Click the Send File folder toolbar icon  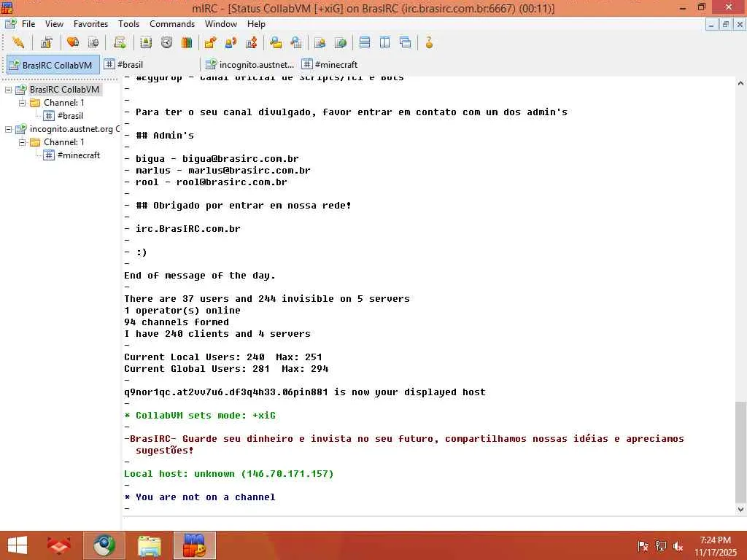(210, 42)
